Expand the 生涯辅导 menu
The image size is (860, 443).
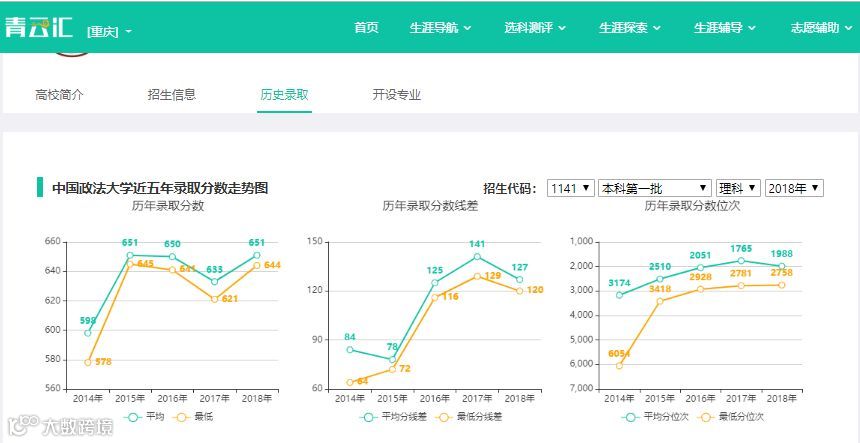[x=725, y=27]
